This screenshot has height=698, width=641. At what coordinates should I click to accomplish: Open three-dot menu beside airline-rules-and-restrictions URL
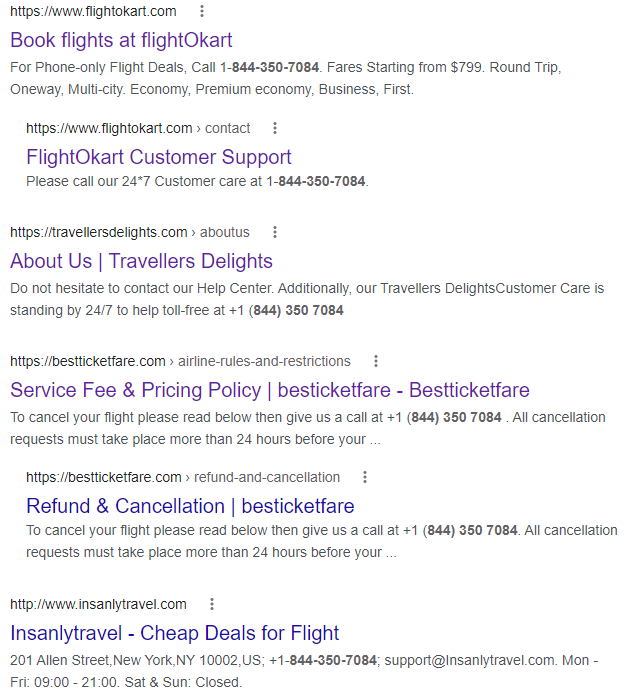pyautogui.click(x=376, y=361)
